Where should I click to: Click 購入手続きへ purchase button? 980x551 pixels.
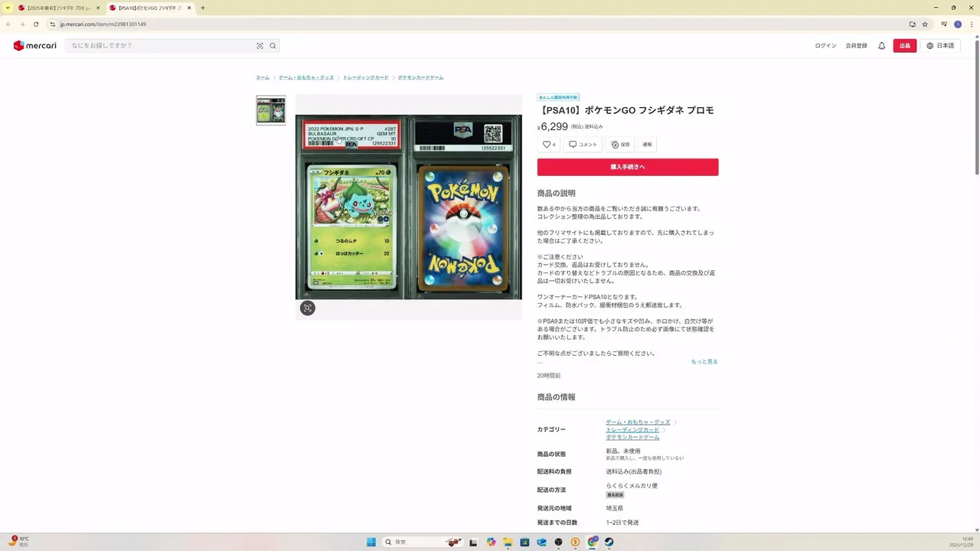coord(628,167)
